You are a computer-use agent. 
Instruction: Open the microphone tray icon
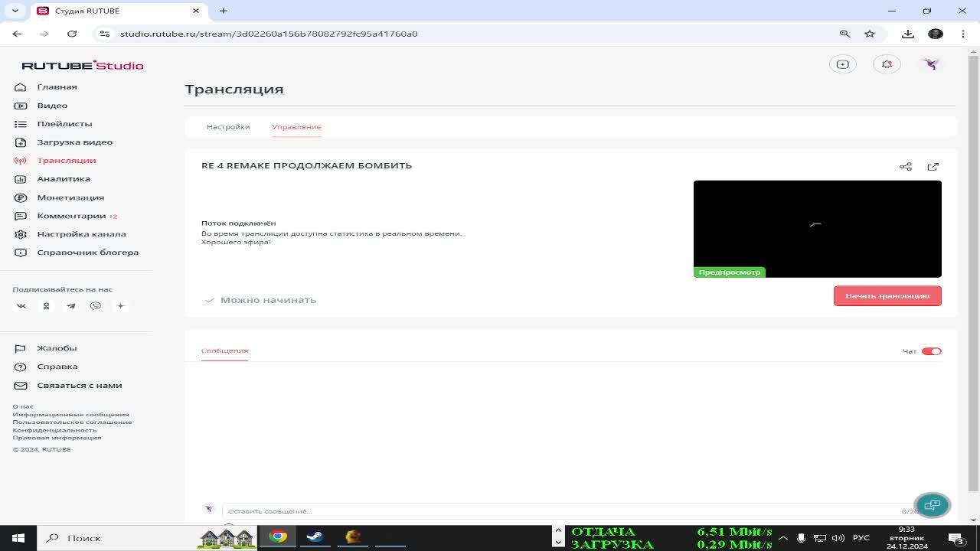[801, 538]
